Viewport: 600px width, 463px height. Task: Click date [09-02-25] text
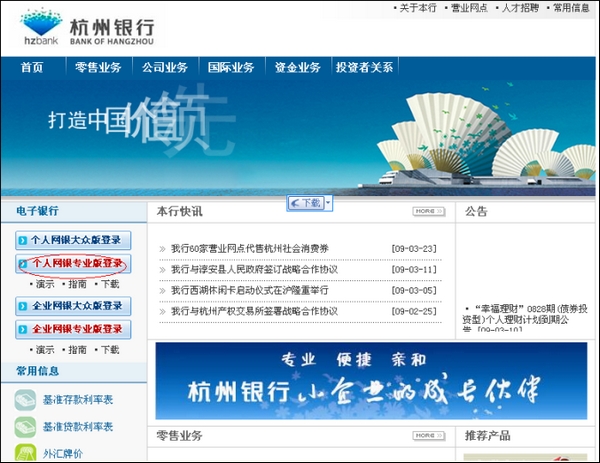tap(414, 311)
